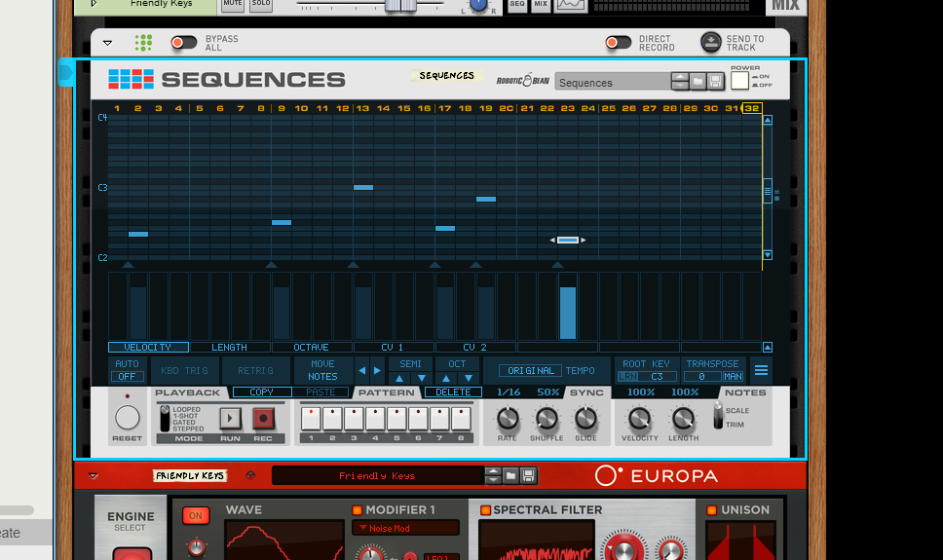Shift notes down one octave
The image size is (943, 560).
[468, 378]
